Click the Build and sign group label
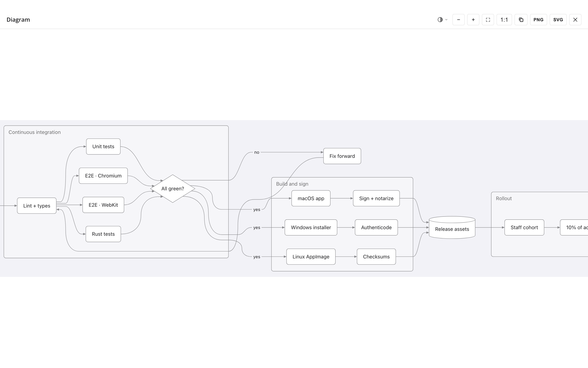This screenshot has width=588, height=368. [x=292, y=184]
